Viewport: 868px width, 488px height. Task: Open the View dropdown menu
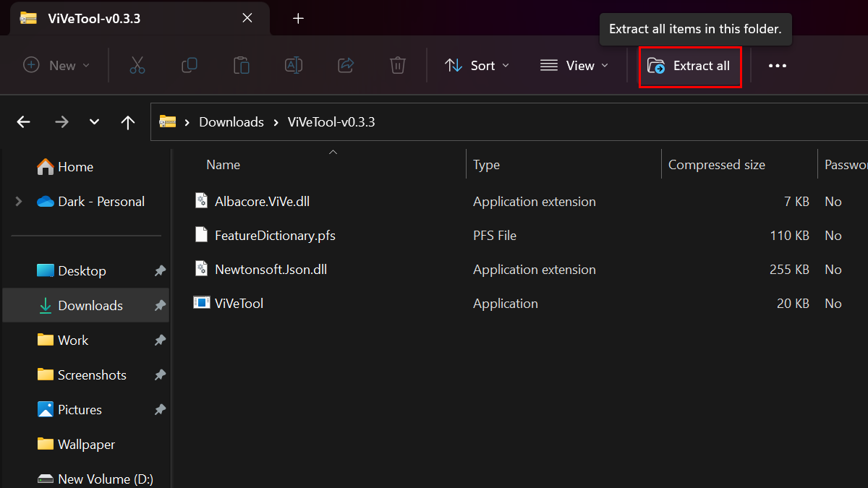574,66
